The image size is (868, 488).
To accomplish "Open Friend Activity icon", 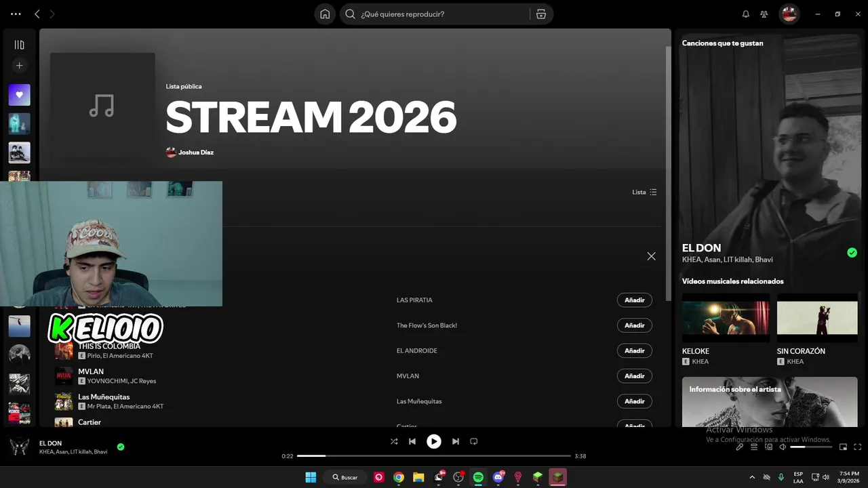I will (x=764, y=14).
